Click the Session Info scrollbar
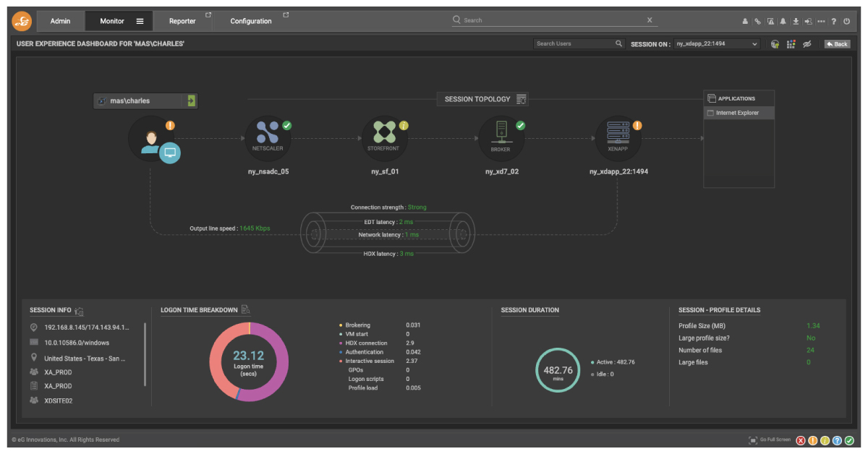 145,354
